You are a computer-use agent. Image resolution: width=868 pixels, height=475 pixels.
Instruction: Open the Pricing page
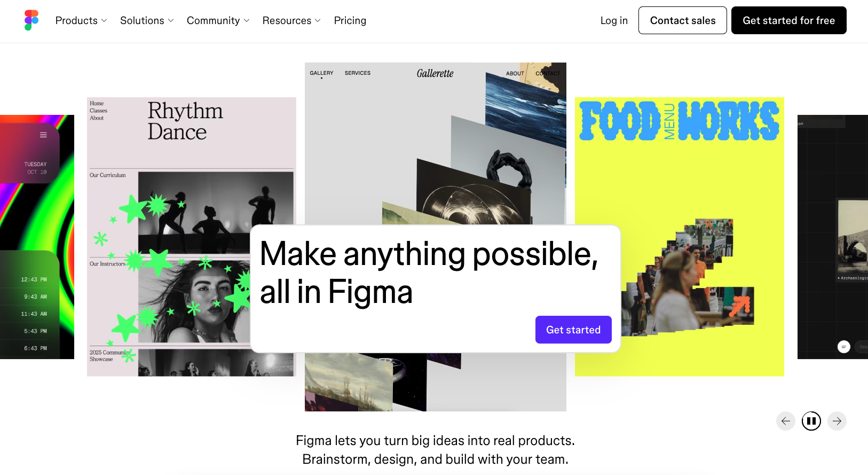tap(350, 20)
